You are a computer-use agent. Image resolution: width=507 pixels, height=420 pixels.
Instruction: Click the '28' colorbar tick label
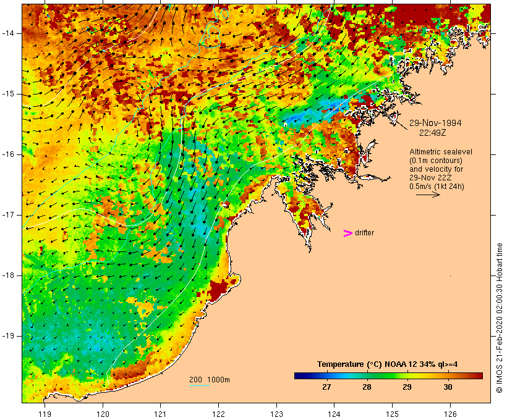coord(367,387)
